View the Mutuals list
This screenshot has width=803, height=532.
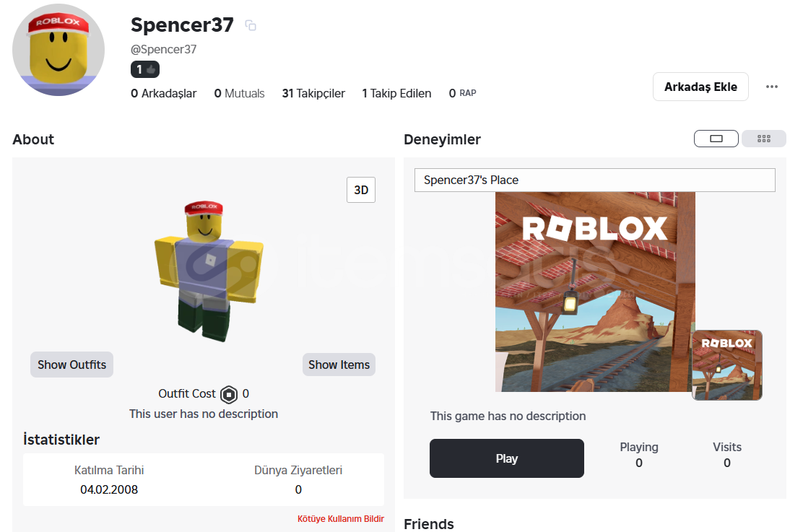(x=239, y=93)
